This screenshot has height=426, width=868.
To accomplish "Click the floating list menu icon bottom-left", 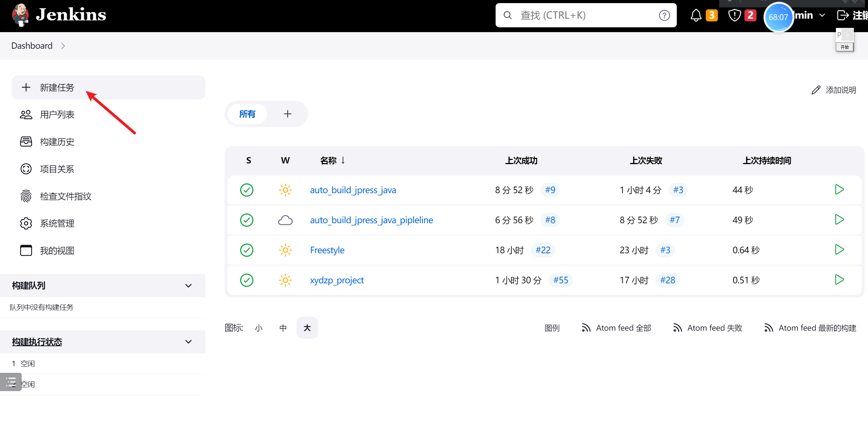I will pyautogui.click(x=11, y=382).
